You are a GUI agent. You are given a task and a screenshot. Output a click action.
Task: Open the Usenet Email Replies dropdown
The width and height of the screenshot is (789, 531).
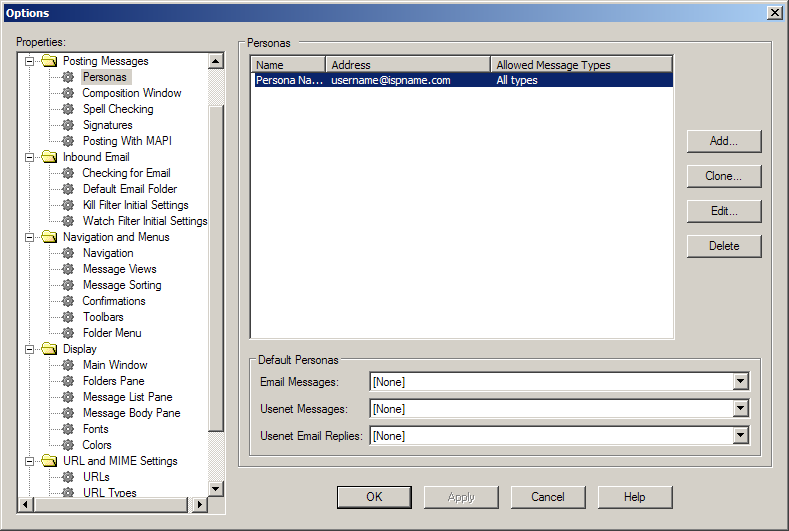click(740, 435)
